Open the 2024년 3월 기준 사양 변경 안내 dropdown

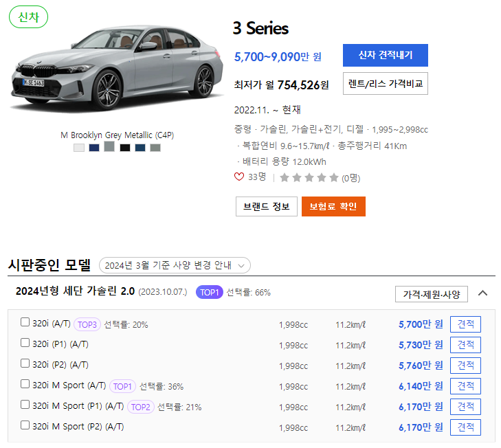(x=175, y=265)
